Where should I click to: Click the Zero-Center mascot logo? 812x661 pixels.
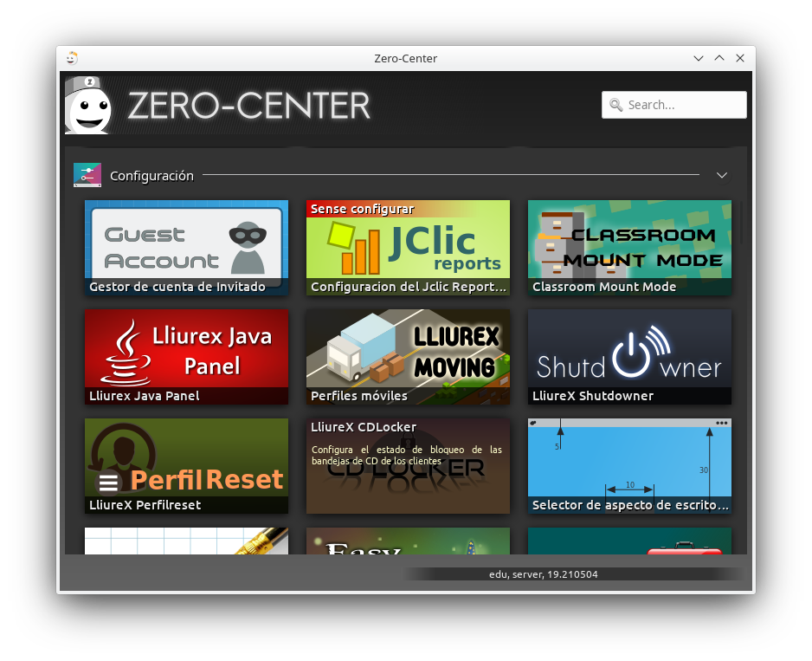click(88, 105)
